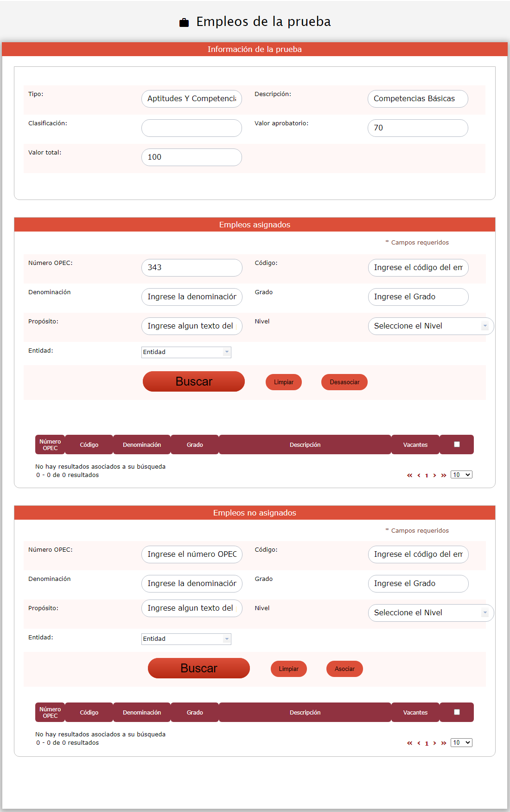The image size is (510, 812).
Task: Go to first page in Empleos no asignados pagination
Action: pyautogui.click(x=409, y=743)
